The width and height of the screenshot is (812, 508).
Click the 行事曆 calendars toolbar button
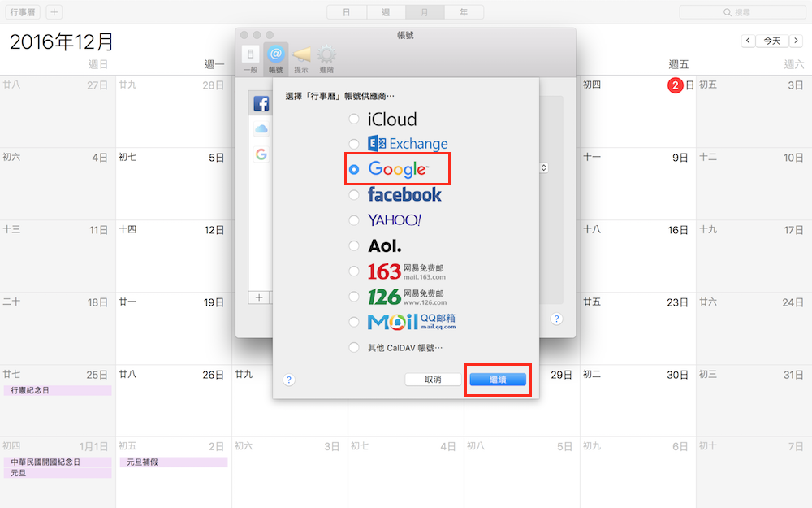tap(23, 12)
